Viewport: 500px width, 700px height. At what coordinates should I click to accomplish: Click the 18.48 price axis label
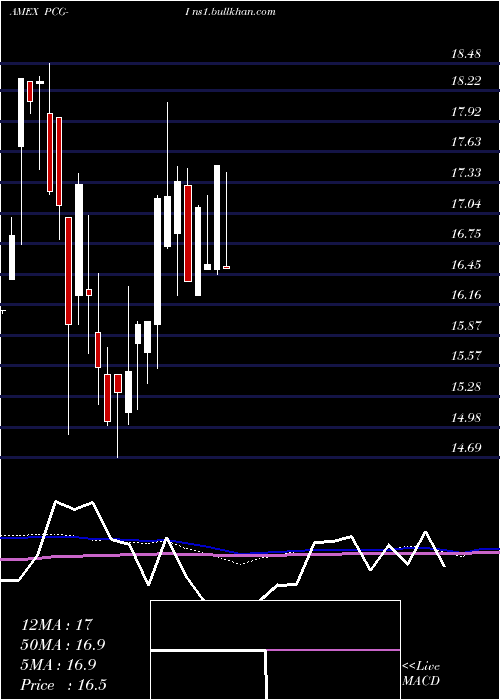466,54
